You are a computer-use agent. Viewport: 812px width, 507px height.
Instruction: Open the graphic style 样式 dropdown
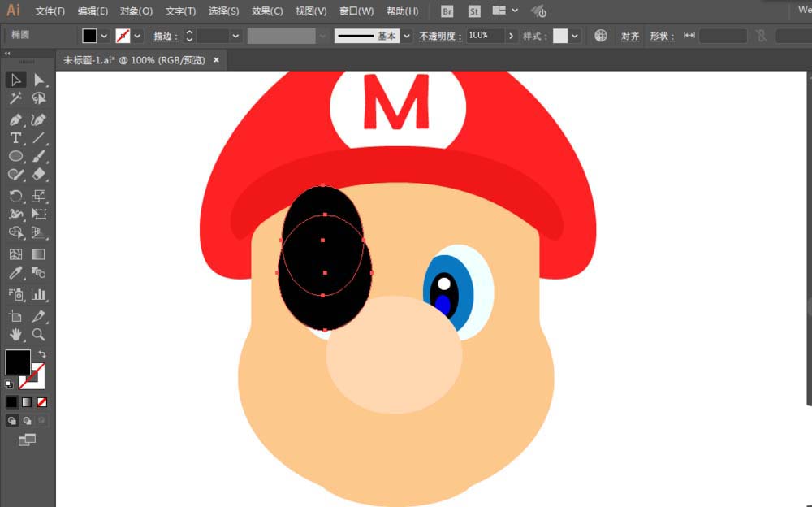[574, 36]
